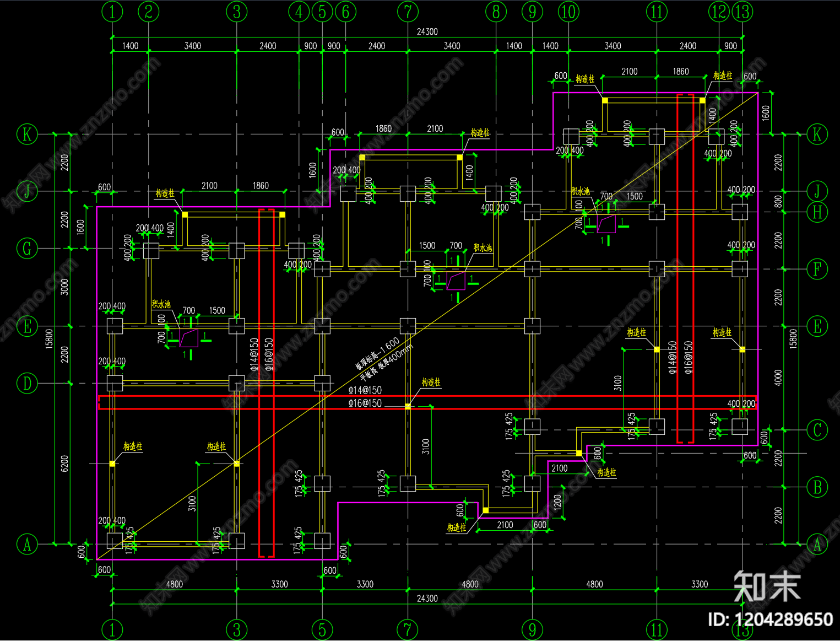
Task: Select the diagonal note '板顶标高-1.600'
Action: [x=377, y=354]
